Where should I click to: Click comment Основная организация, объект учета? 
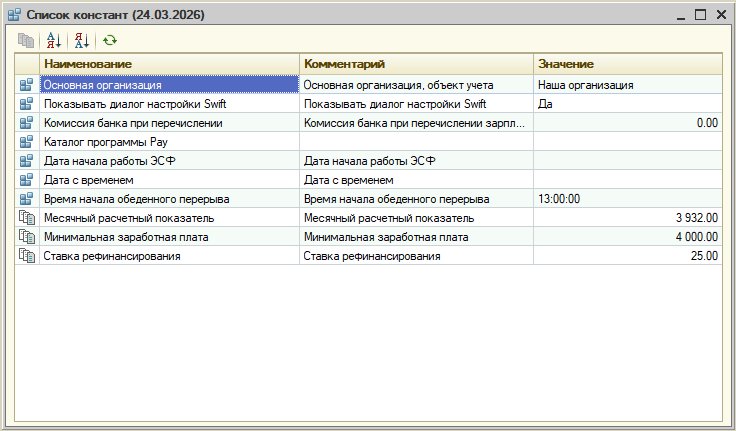[416, 85]
